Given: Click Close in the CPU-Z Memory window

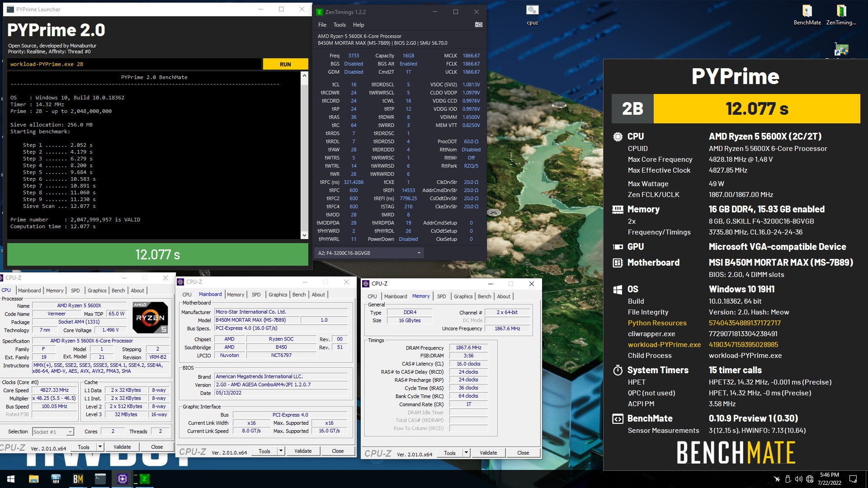Looking at the screenshot, I should point(523,453).
